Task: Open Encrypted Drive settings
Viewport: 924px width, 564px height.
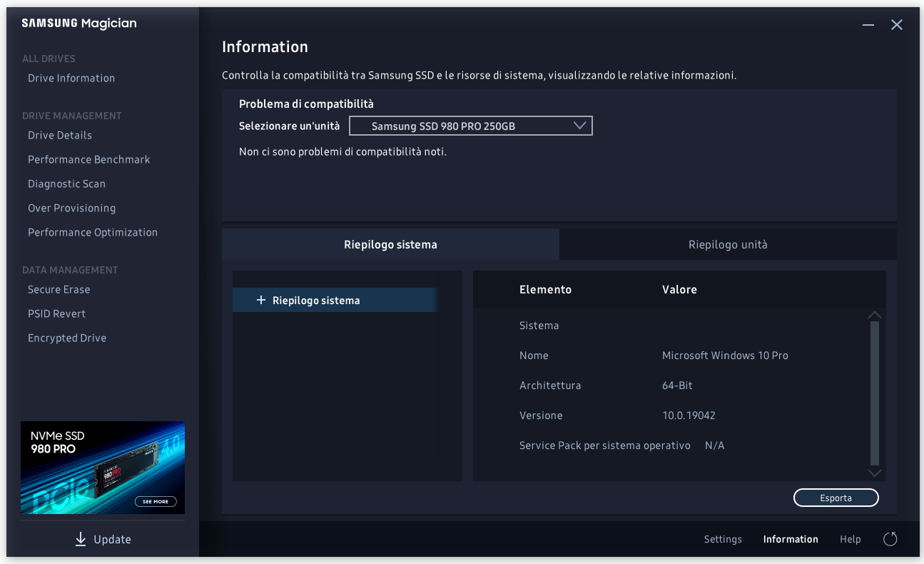Action: [67, 338]
